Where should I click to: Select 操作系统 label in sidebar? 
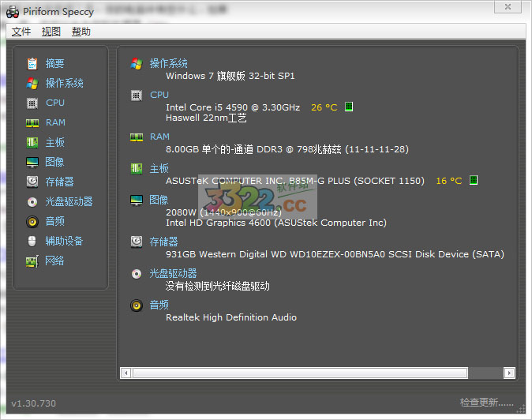click(65, 83)
